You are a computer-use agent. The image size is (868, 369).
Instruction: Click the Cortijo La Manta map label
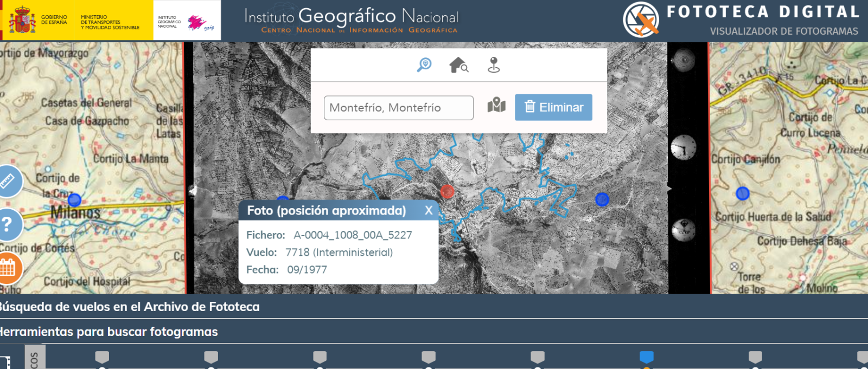[x=131, y=159]
